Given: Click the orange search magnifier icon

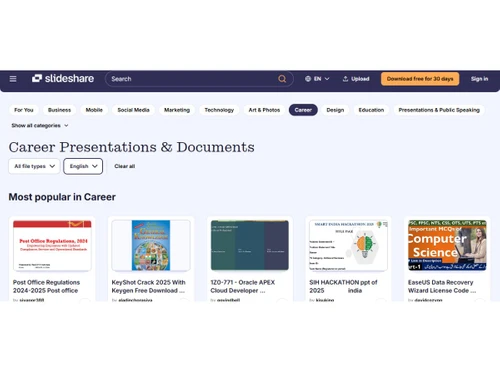Looking at the screenshot, I should [282, 79].
